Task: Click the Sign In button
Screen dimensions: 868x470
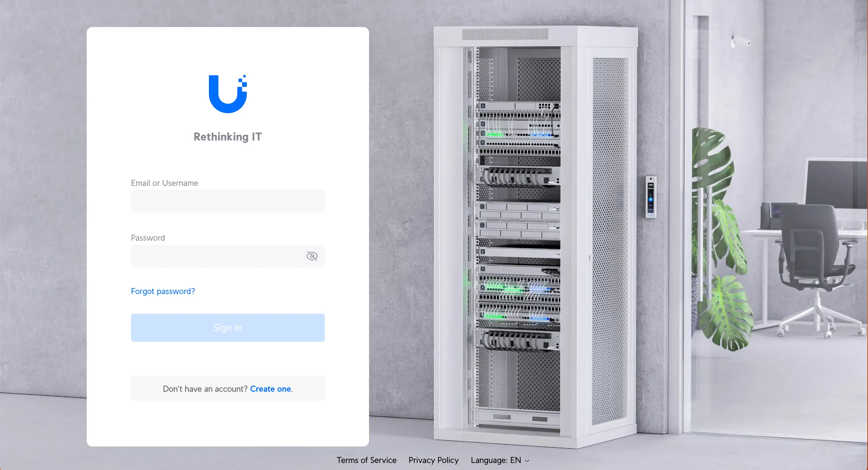Action: pos(228,328)
